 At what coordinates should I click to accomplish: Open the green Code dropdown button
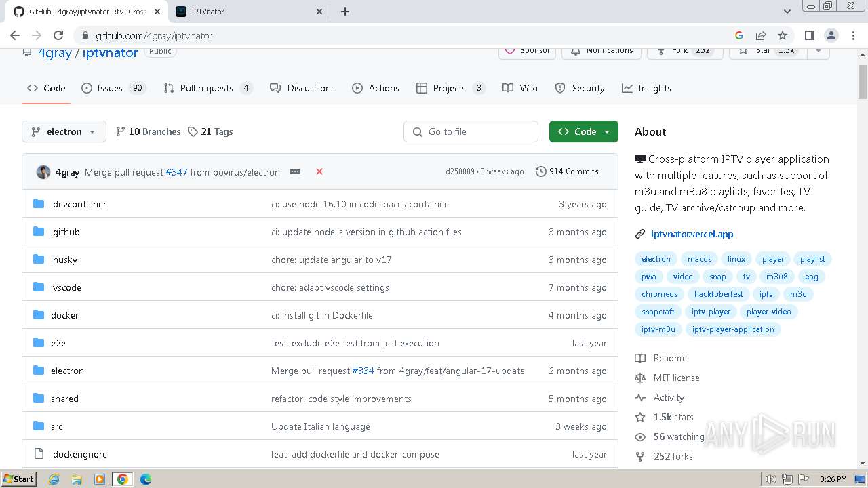tap(583, 131)
